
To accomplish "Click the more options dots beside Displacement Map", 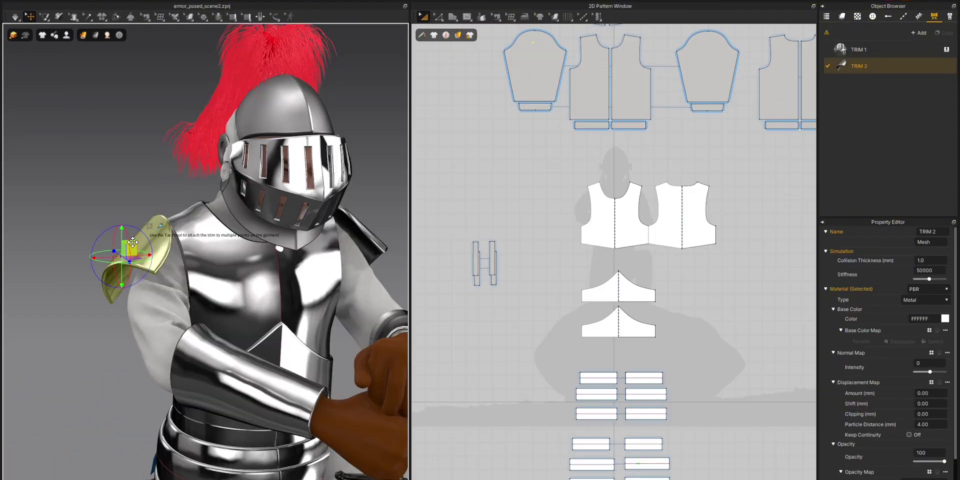I will click(945, 382).
